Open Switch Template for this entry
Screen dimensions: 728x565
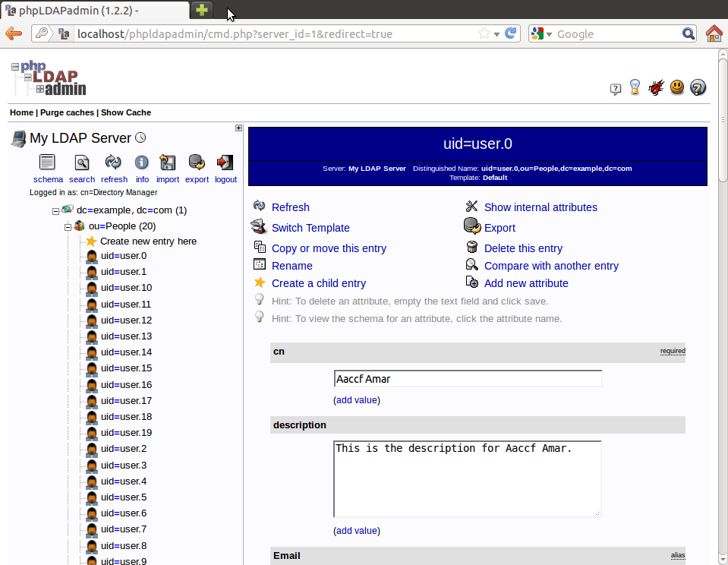point(310,227)
